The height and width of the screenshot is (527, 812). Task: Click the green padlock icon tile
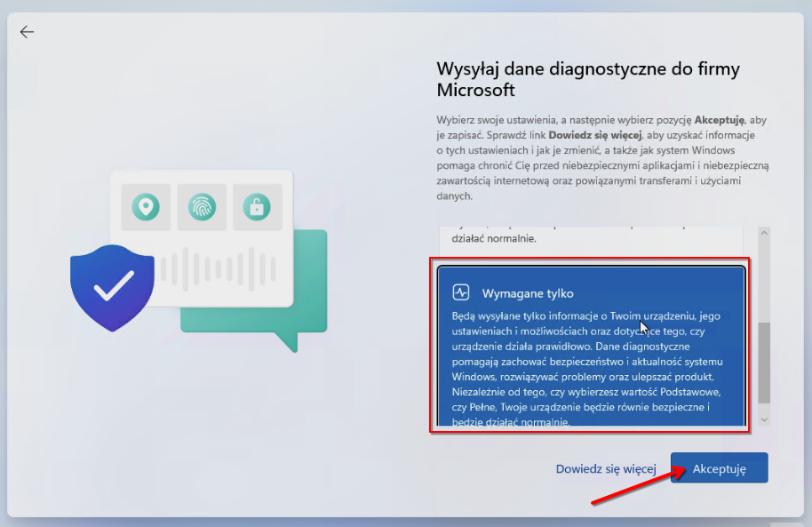[x=257, y=208]
